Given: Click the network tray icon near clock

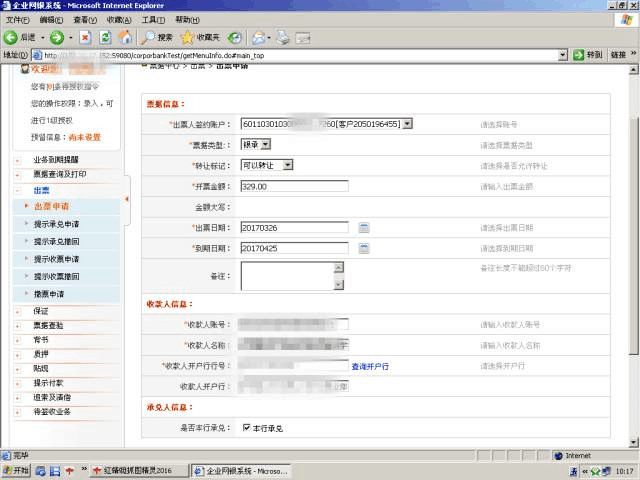Looking at the screenshot, I should click(605, 471).
